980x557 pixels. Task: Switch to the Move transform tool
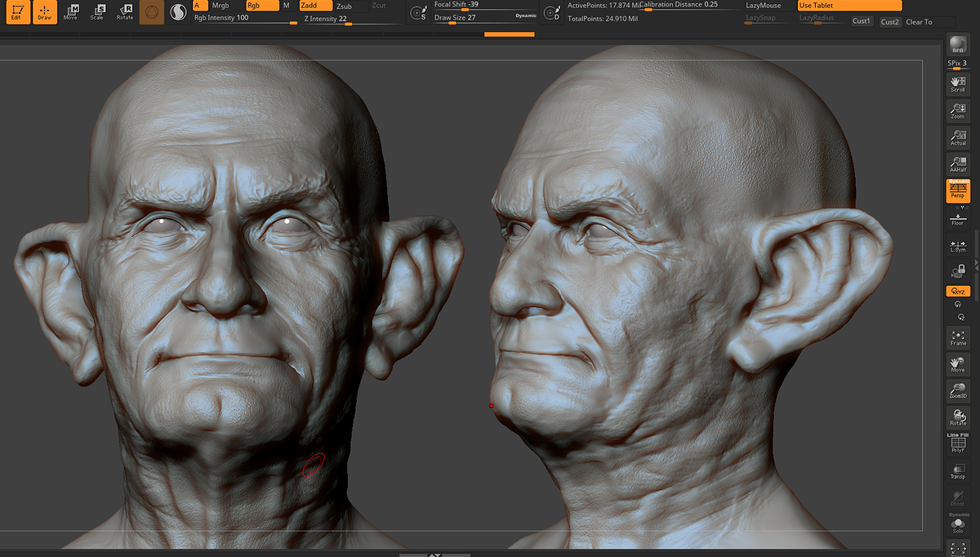point(71,12)
